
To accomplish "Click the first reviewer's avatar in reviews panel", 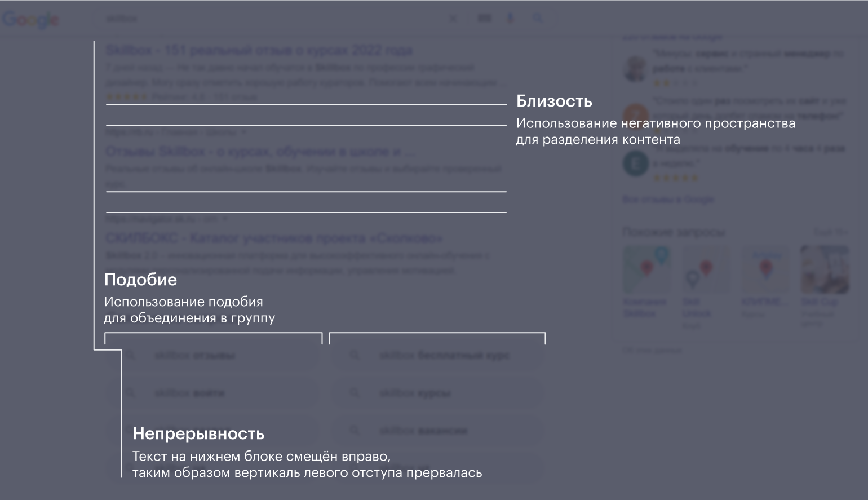I will tap(635, 68).
